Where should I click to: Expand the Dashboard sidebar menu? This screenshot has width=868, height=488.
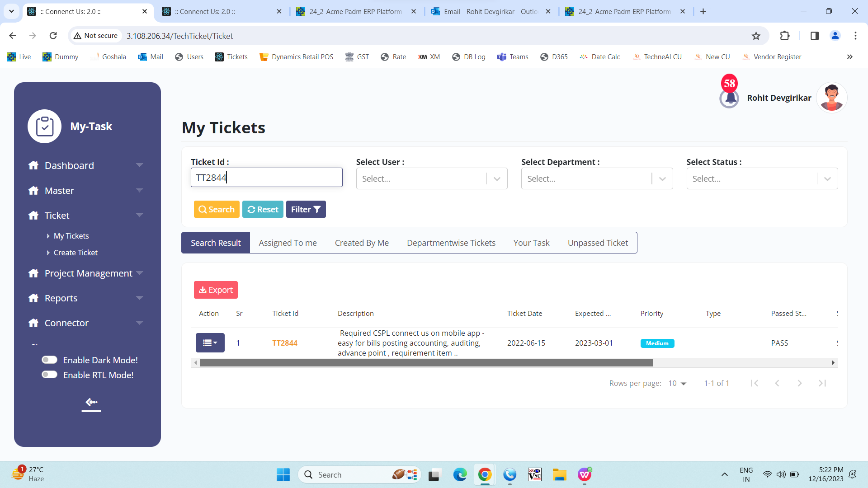coord(85,165)
